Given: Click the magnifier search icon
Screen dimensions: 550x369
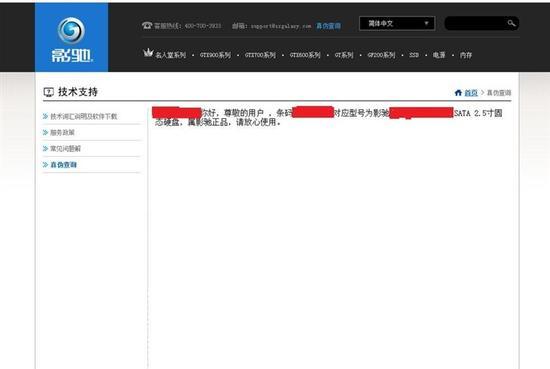Looking at the screenshot, I should [511, 23].
